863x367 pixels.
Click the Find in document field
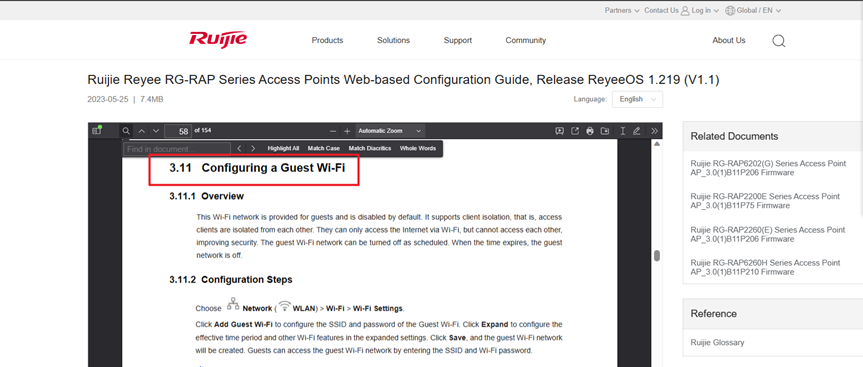[x=177, y=149]
